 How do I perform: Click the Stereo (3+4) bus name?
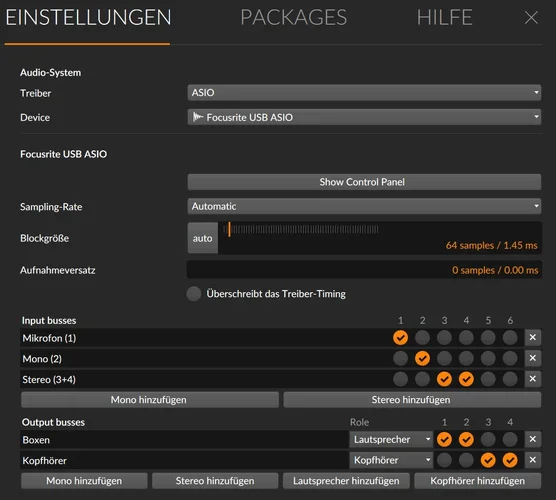(49, 379)
